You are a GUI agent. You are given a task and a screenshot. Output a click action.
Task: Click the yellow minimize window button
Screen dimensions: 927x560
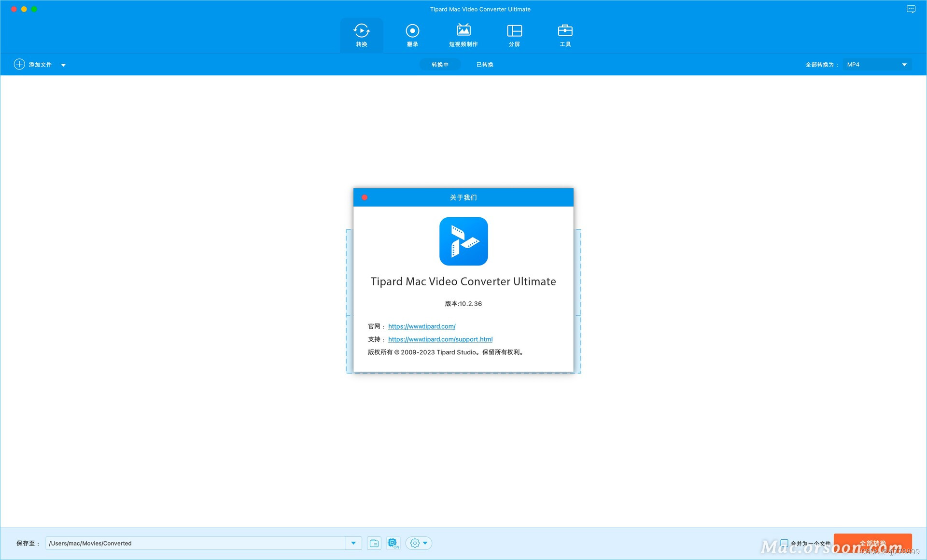pos(24,9)
